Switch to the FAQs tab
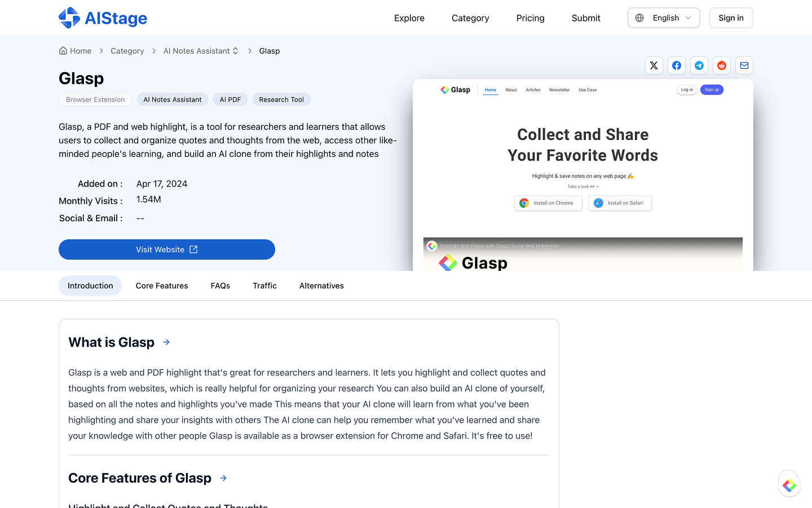The image size is (812, 508). pyautogui.click(x=220, y=286)
